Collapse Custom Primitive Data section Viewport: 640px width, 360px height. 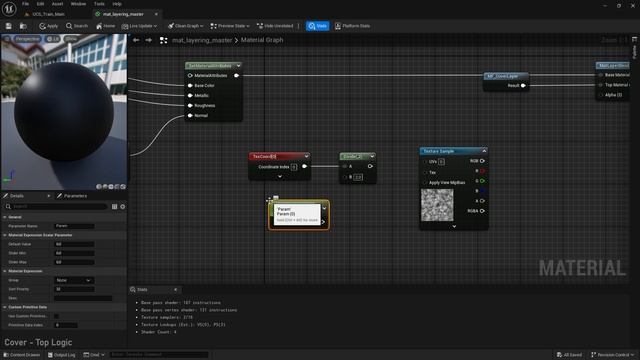[5, 307]
